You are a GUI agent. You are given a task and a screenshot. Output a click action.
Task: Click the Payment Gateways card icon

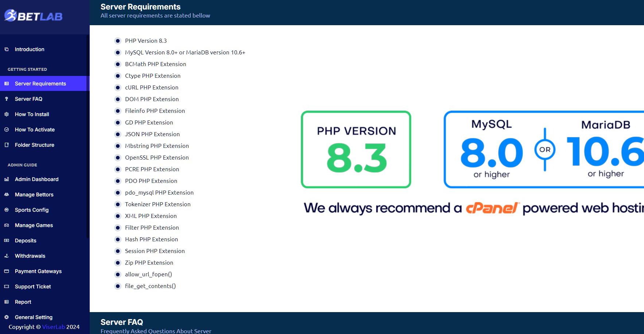7,271
